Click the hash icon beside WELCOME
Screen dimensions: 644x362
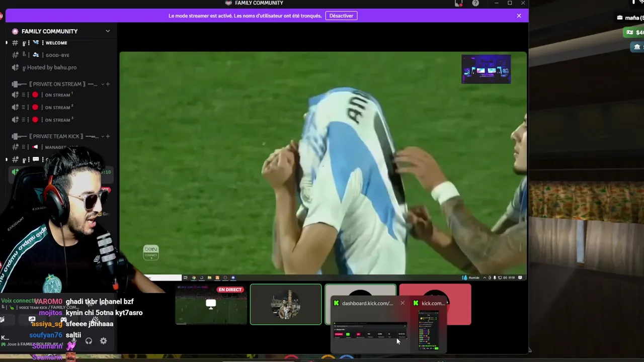15,43
